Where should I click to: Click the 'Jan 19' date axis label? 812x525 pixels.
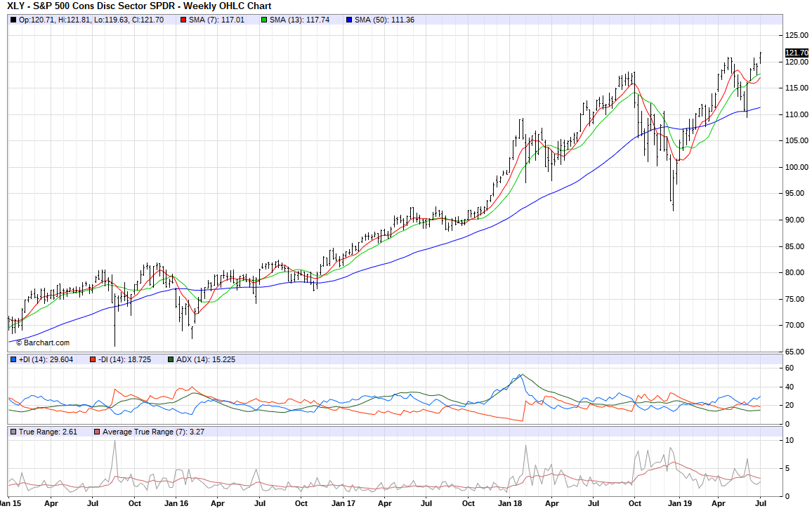pos(679,503)
